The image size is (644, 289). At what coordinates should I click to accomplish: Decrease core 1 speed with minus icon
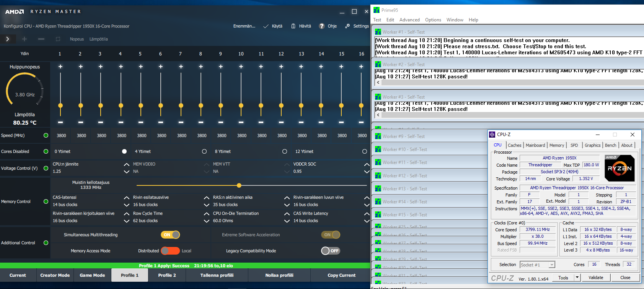click(60, 122)
